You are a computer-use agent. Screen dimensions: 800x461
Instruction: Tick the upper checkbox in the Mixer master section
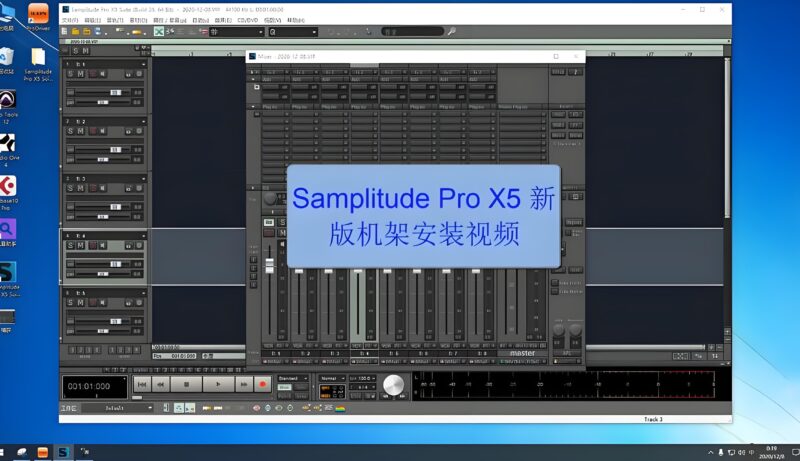point(555,283)
